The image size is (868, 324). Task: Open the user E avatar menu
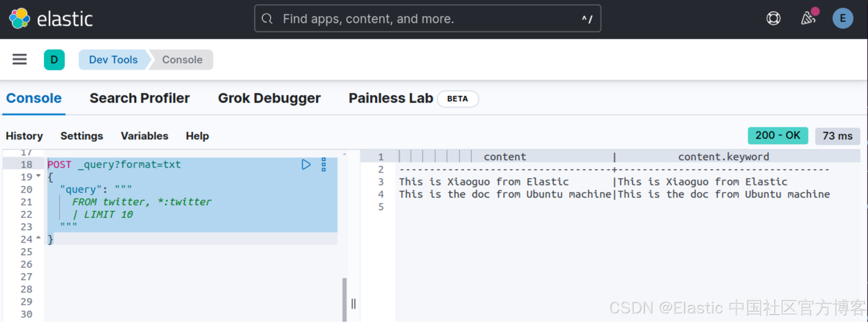pyautogui.click(x=843, y=19)
